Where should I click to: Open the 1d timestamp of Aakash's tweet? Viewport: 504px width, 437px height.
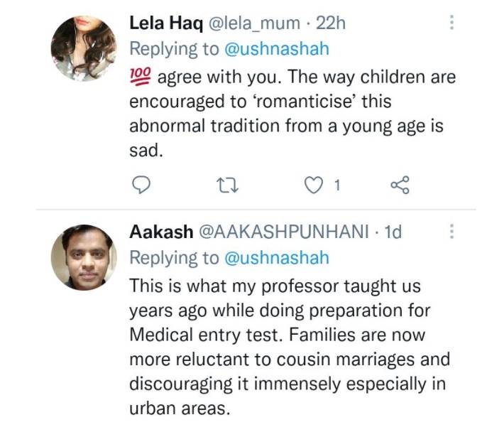tap(393, 232)
